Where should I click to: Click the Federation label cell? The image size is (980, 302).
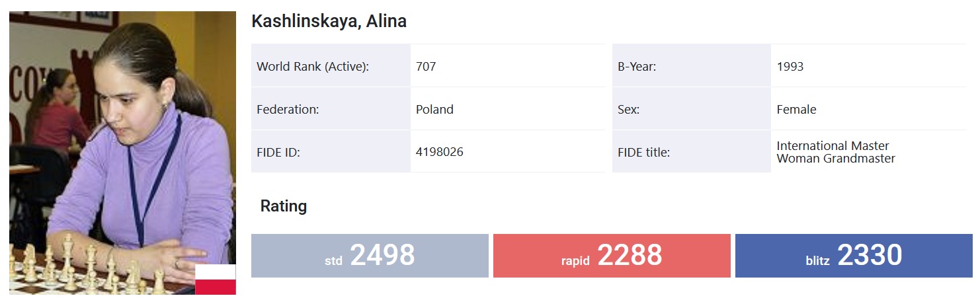(331, 110)
